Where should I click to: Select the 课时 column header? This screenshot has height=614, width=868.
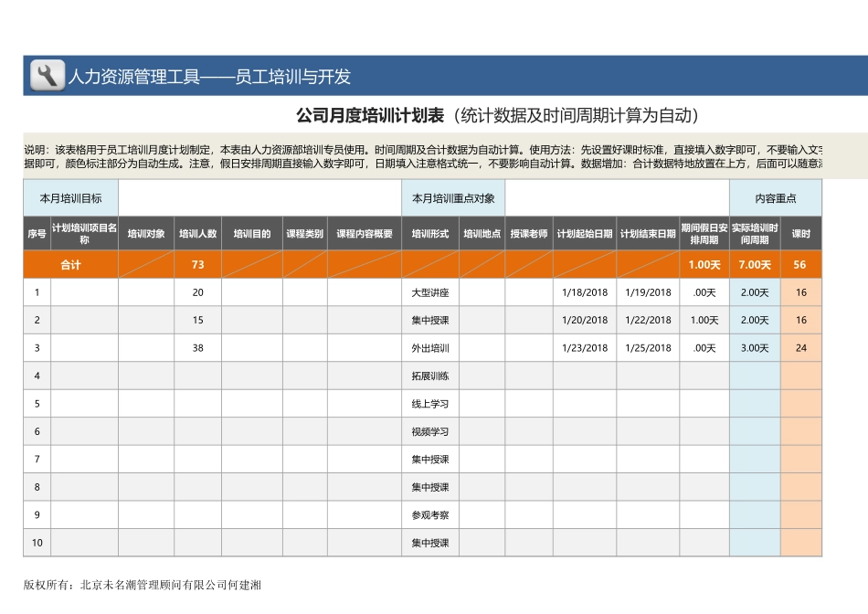pyautogui.click(x=801, y=234)
